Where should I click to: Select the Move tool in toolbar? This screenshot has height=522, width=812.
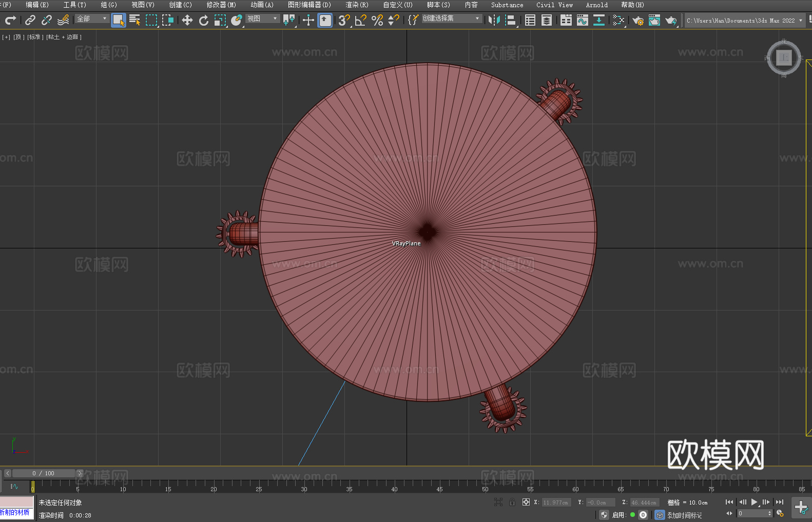[187, 20]
